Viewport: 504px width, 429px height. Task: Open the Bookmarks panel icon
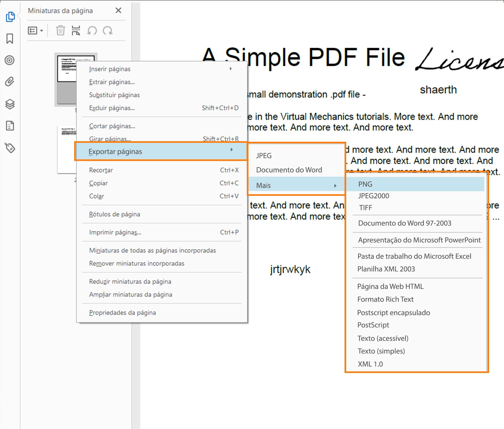(x=10, y=39)
